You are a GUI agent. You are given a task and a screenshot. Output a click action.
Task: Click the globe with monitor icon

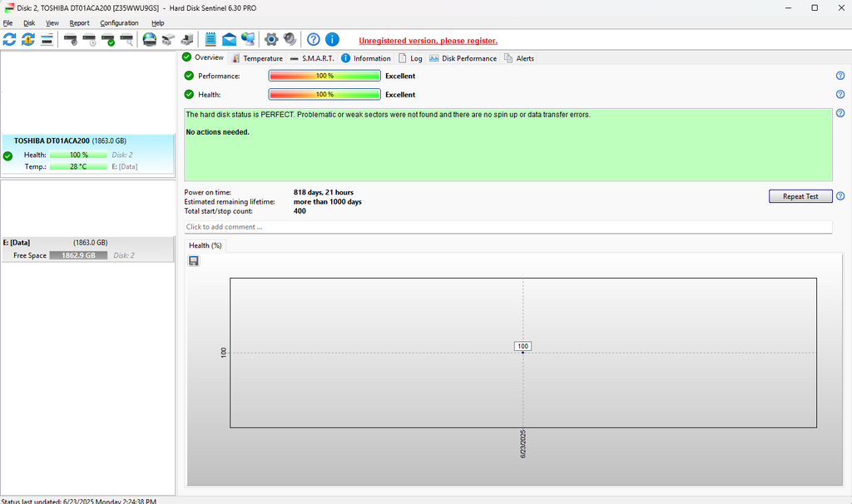pos(248,39)
